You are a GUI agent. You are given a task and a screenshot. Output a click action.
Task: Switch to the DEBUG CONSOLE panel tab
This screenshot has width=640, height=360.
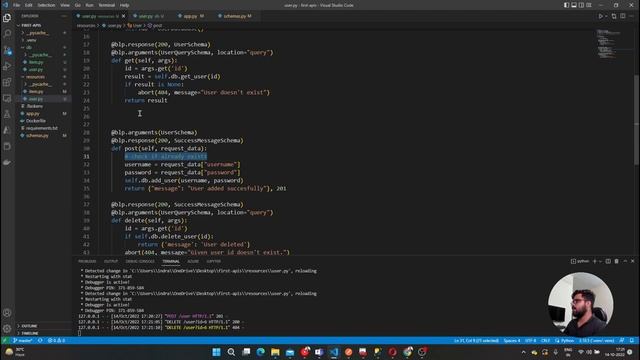click(140, 261)
